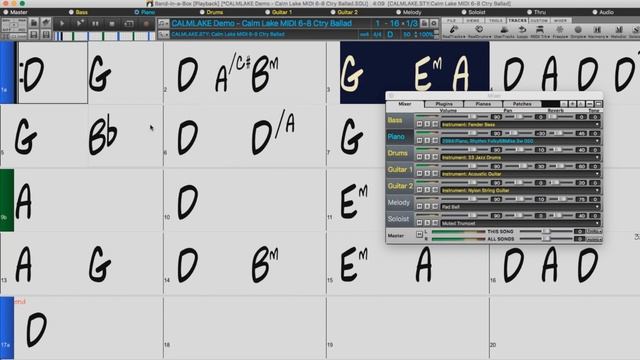Click the Freeze snowflake icon
The height and width of the screenshot is (360, 640).
click(560, 31)
